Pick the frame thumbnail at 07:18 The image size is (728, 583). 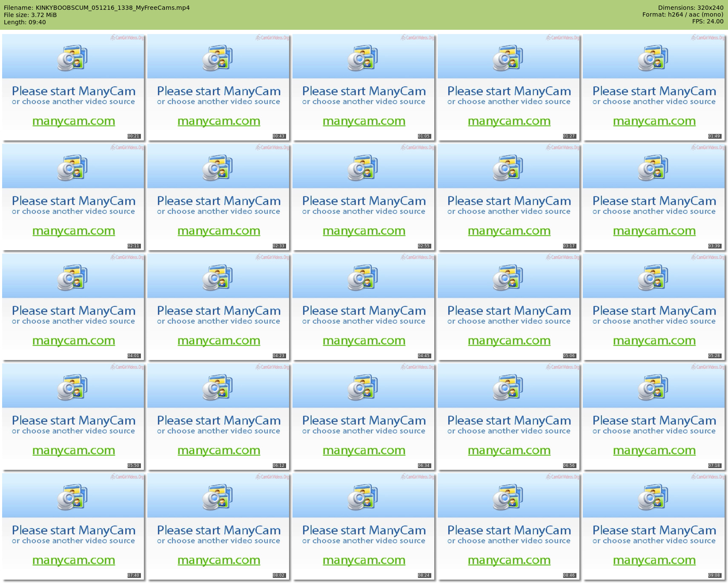point(654,417)
